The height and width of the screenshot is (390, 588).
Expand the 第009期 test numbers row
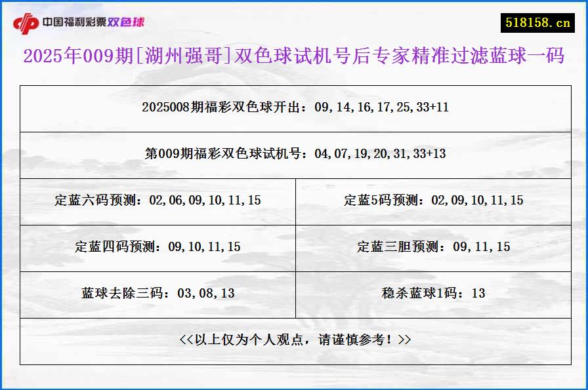294,155
